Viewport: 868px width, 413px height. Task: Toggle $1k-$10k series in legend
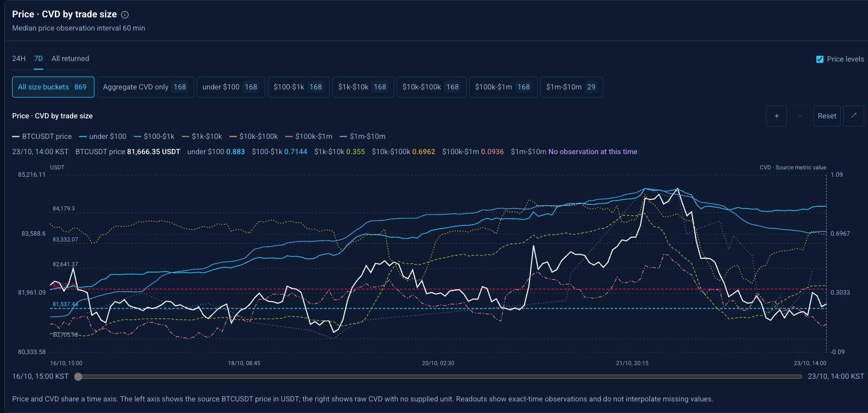[202, 136]
